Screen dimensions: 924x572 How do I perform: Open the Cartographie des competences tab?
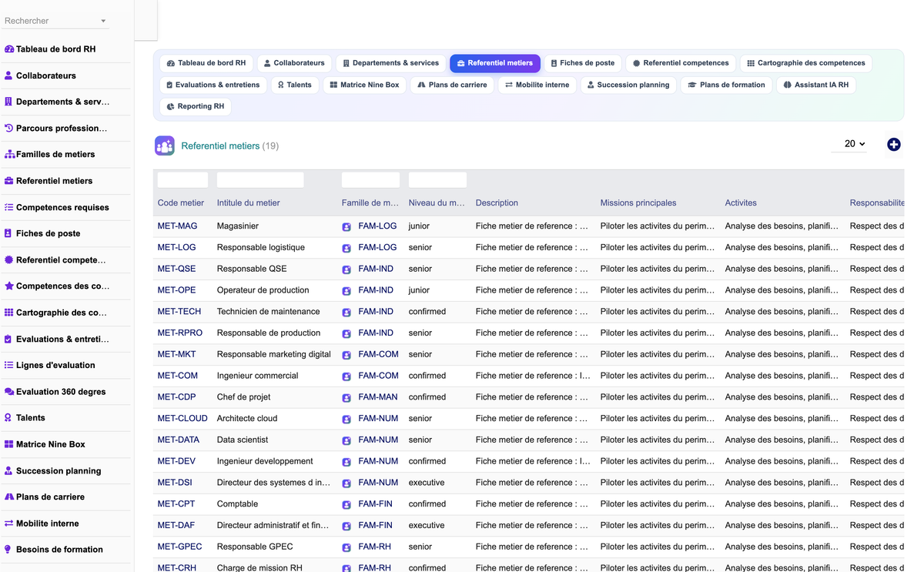(806, 63)
